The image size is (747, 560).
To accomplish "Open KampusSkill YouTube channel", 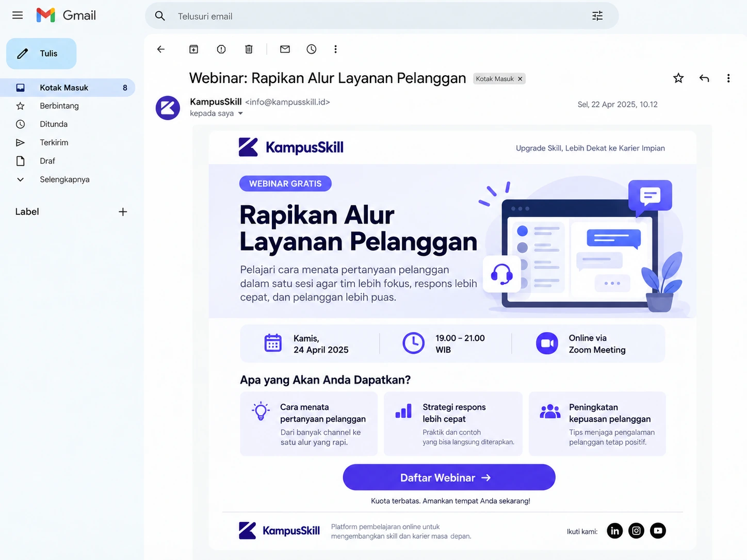I will [x=658, y=531].
